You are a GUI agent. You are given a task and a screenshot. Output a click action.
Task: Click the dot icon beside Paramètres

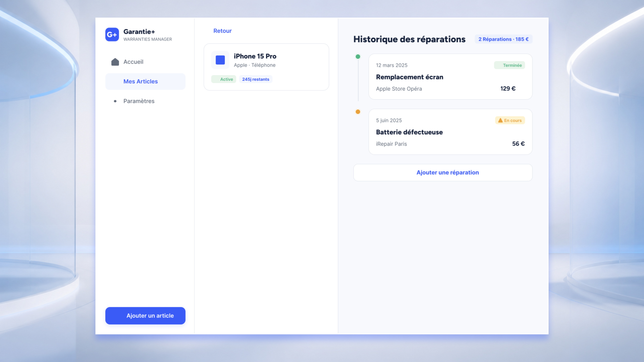tap(115, 101)
